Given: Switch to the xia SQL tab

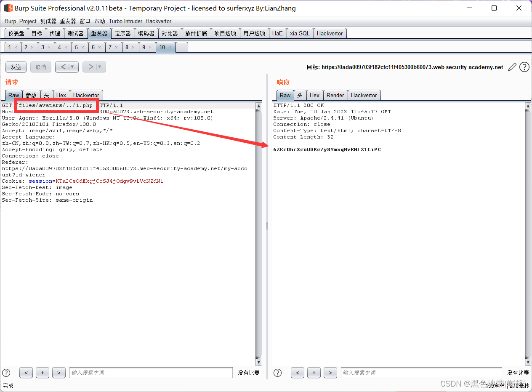Looking at the screenshot, I should tap(300, 33).
